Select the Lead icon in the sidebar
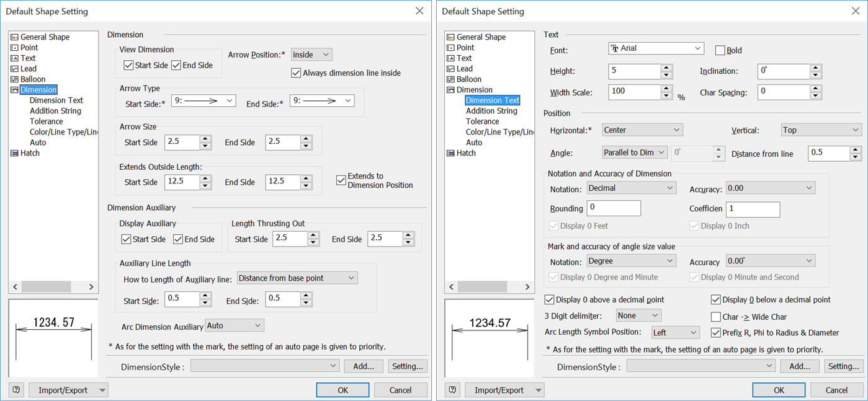The width and height of the screenshot is (868, 401). [x=15, y=68]
